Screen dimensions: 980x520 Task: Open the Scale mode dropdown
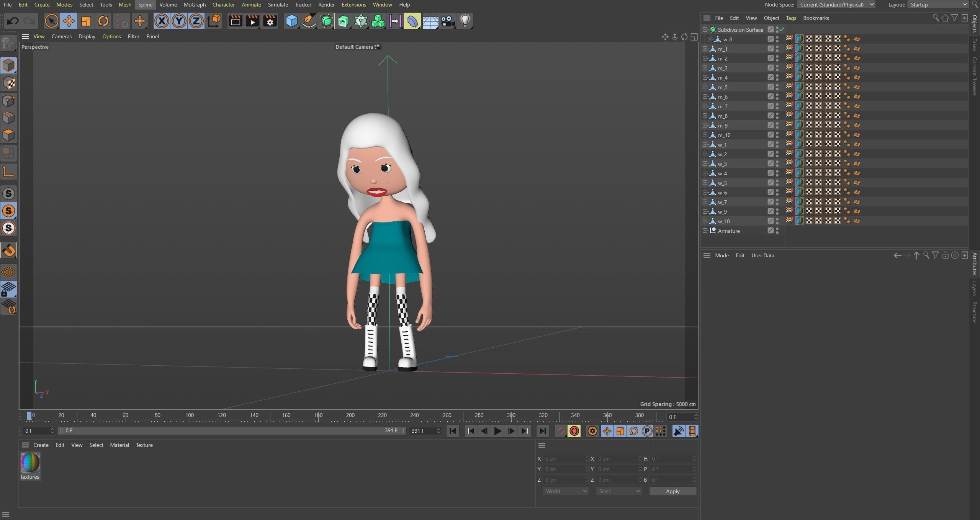click(619, 491)
